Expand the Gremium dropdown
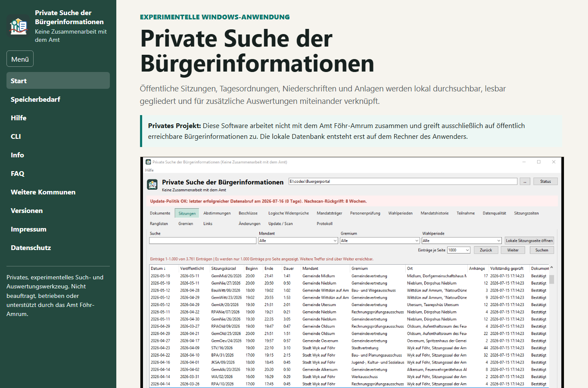The image size is (588, 388). pos(380,241)
